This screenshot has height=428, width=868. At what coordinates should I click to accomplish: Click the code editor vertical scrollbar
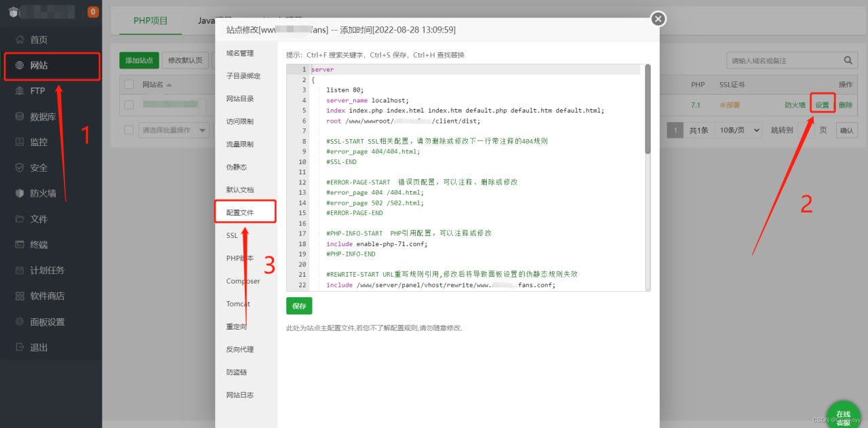click(648, 109)
